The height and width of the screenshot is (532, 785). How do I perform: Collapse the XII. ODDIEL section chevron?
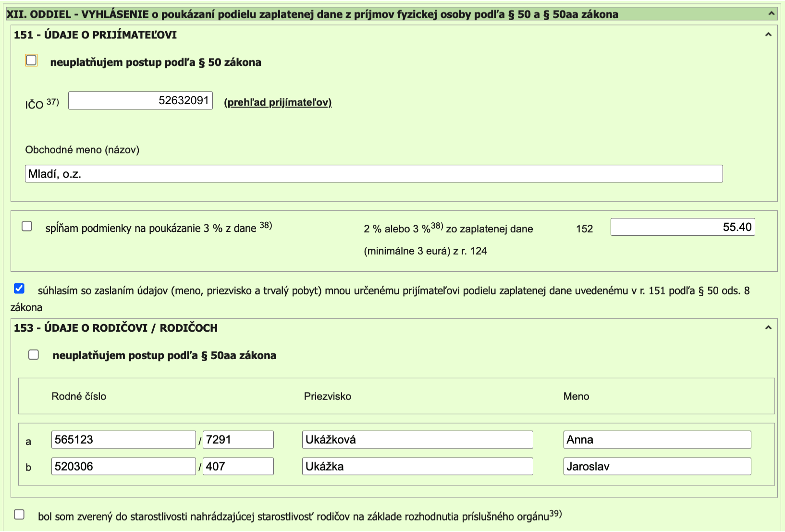772,13
